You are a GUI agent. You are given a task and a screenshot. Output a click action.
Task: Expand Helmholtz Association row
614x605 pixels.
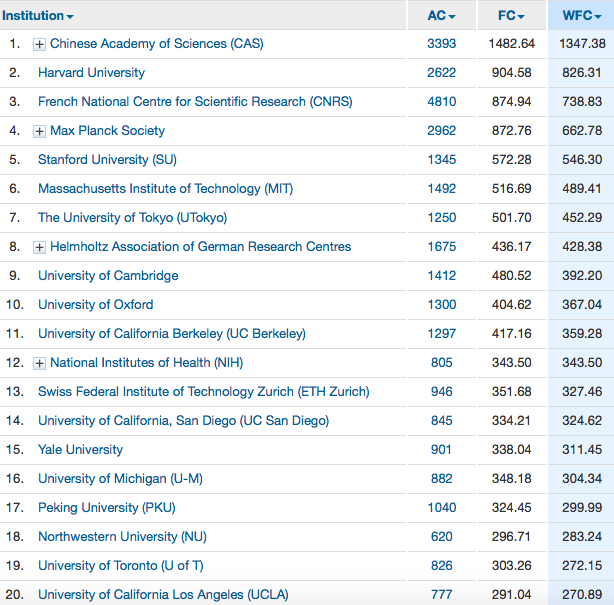[39, 247]
